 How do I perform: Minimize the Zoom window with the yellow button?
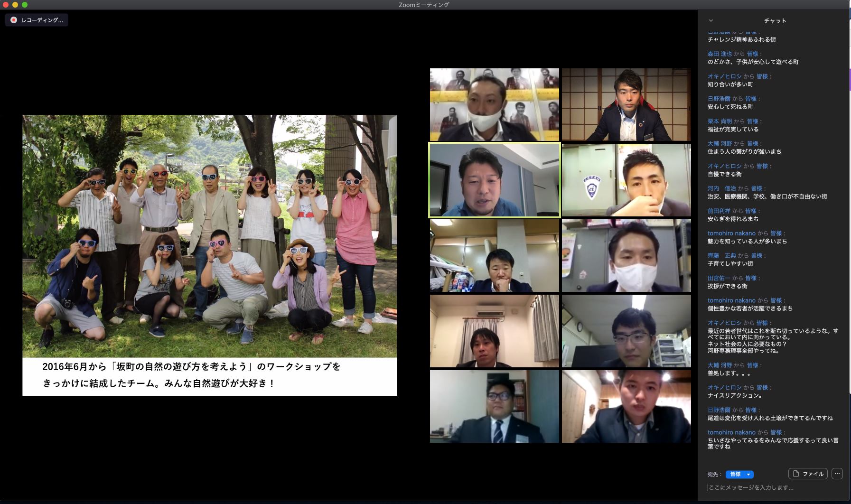pos(15,5)
